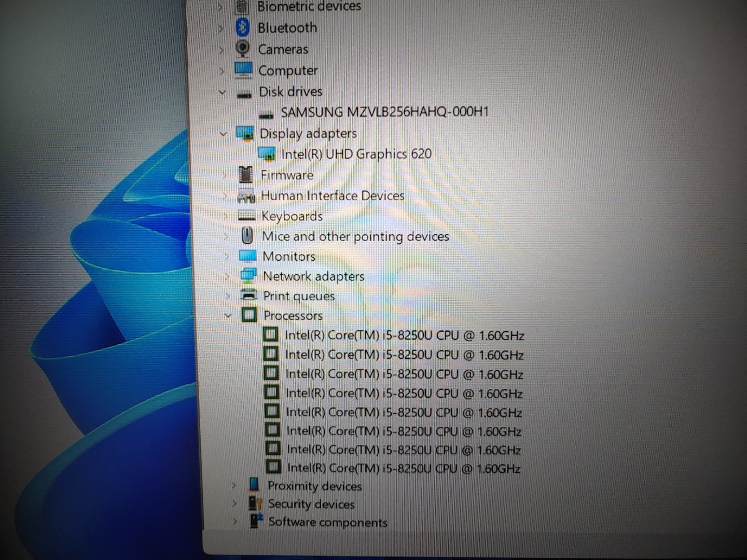Click the Cameras webcam icon

243,49
